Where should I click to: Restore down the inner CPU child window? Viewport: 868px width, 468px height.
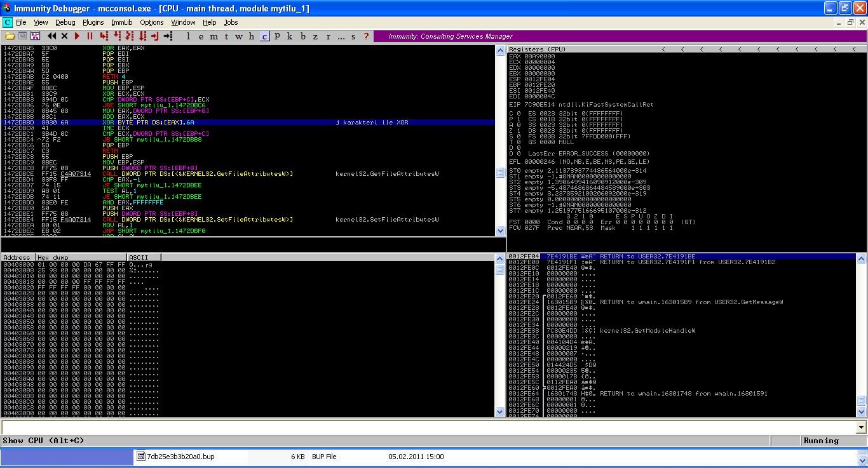point(850,22)
